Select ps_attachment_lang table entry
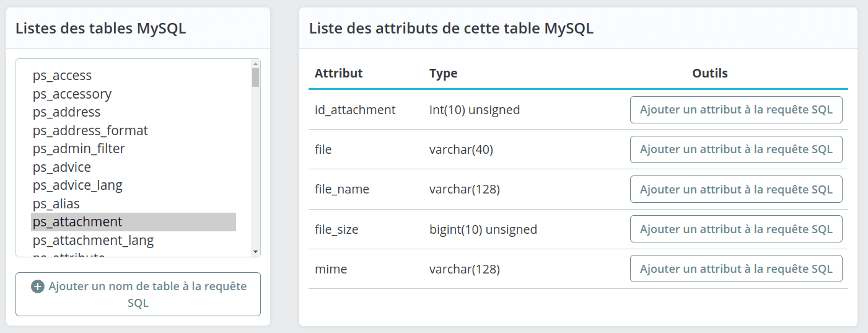Screen dimensions: 868x333 point(93,240)
